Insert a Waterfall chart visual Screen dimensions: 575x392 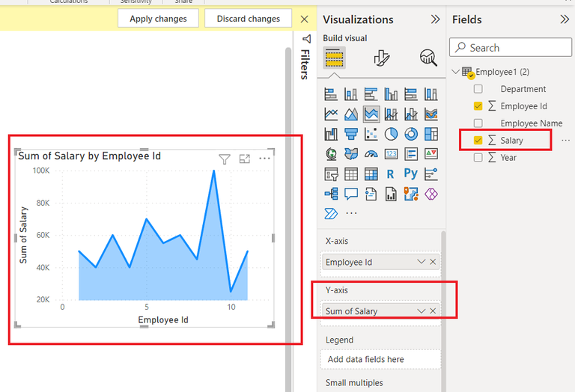(331, 134)
